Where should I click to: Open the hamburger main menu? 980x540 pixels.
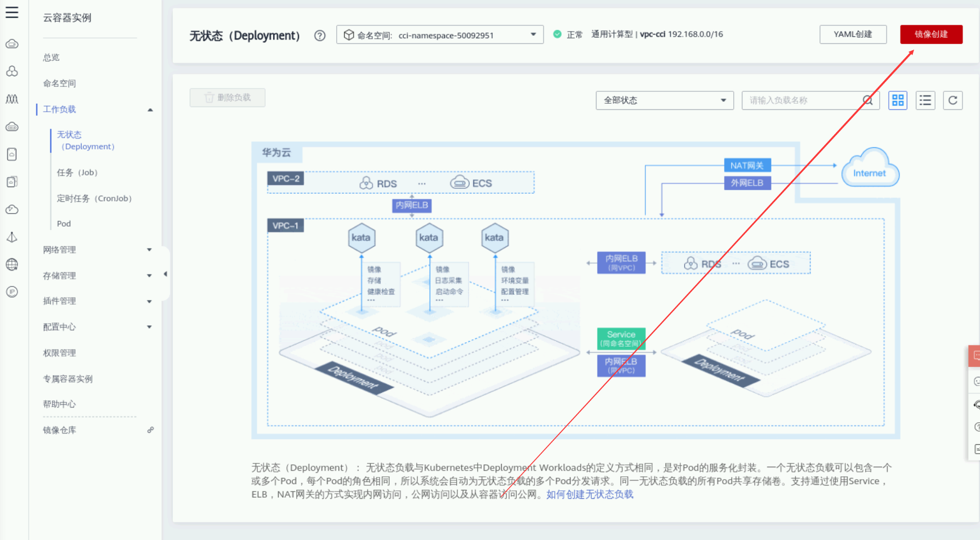pyautogui.click(x=12, y=12)
